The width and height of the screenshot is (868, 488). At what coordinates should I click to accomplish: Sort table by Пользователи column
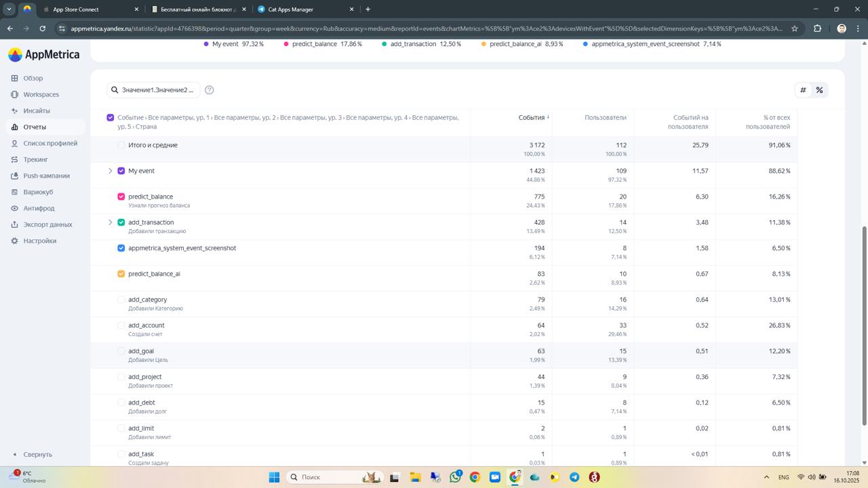pyautogui.click(x=605, y=118)
